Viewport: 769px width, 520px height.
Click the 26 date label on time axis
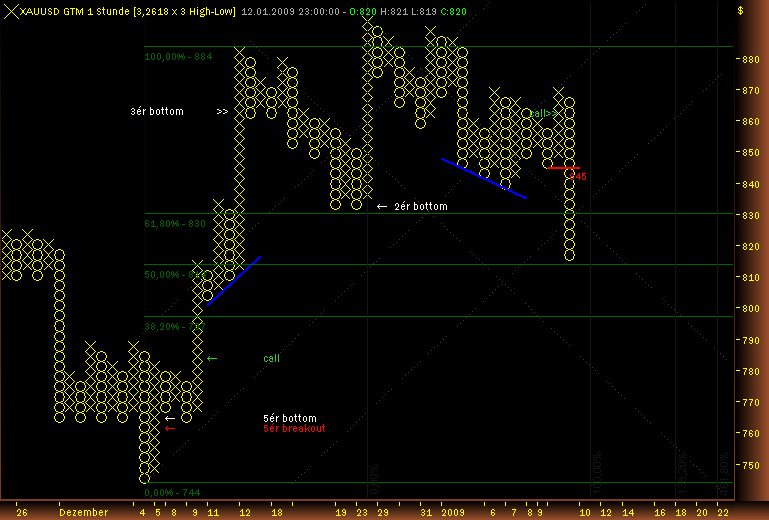tap(22, 513)
